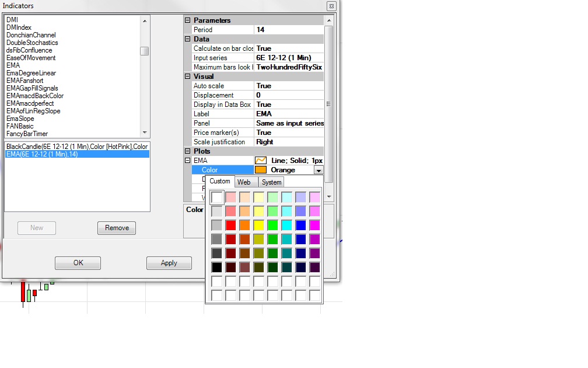588x368 pixels.
Task: Edit the Period value 14
Action: click(x=289, y=30)
